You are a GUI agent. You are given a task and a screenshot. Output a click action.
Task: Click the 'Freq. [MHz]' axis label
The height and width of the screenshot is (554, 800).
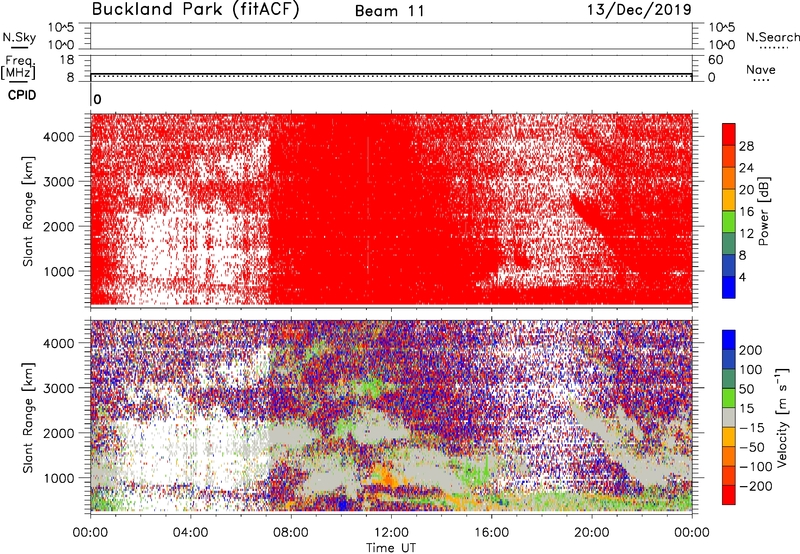(x=18, y=67)
